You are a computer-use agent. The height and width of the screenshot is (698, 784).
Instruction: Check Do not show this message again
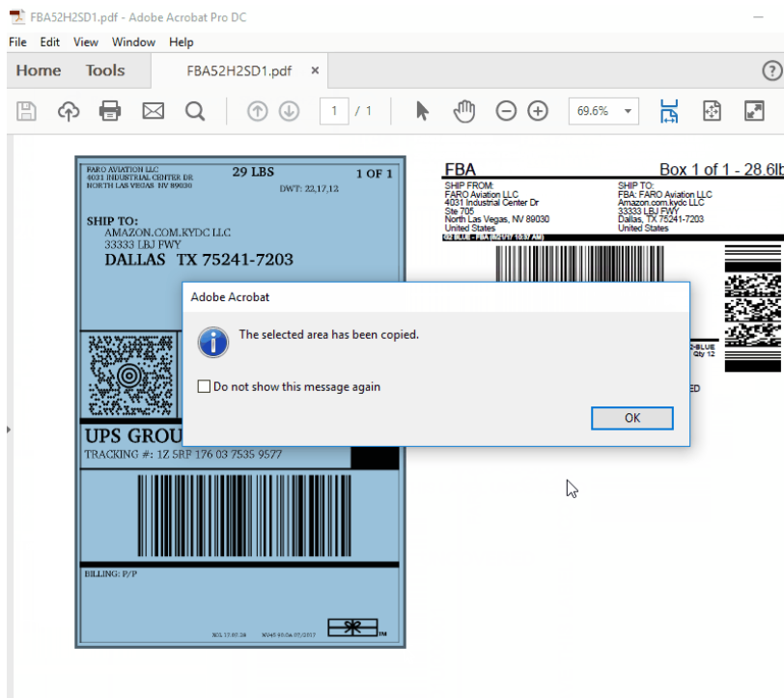[x=204, y=386]
